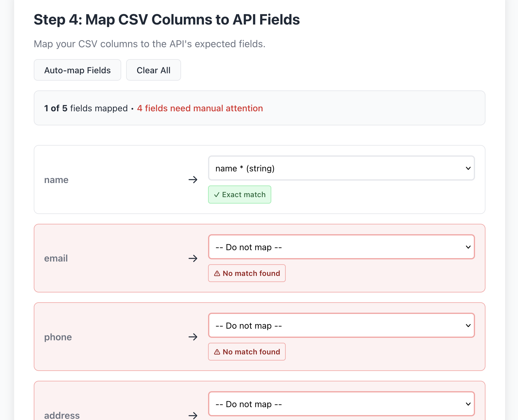
Task: Click the '4 fields need manual attention' text
Action: pyautogui.click(x=200, y=108)
